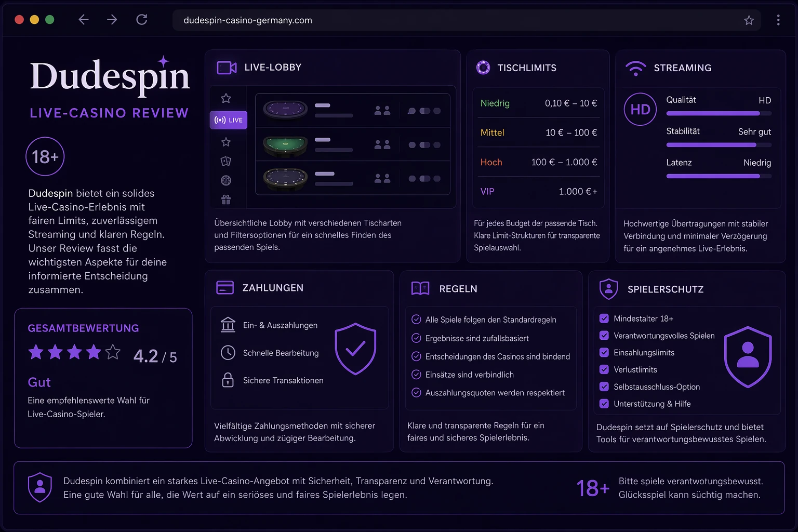
Task: Uncheck the Verantwortungsvolles Spielen checkbox
Action: click(x=604, y=336)
